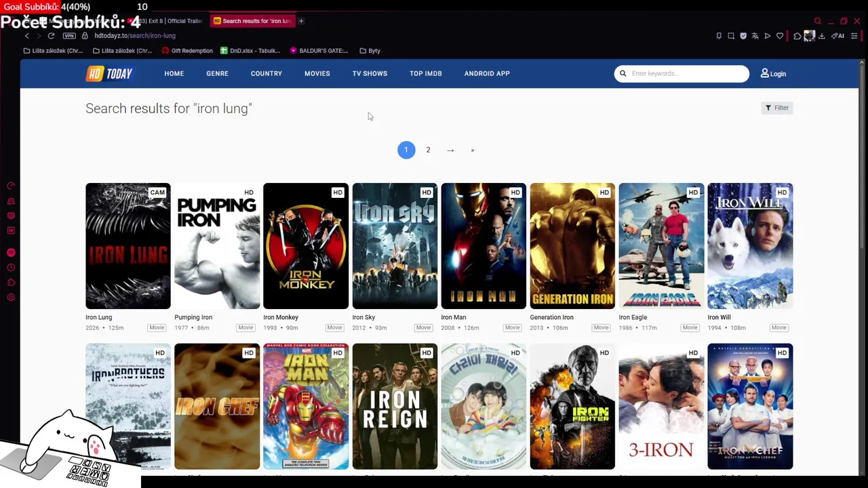Toggle the ad blocker shield icon
868x488 pixels.
click(x=743, y=36)
